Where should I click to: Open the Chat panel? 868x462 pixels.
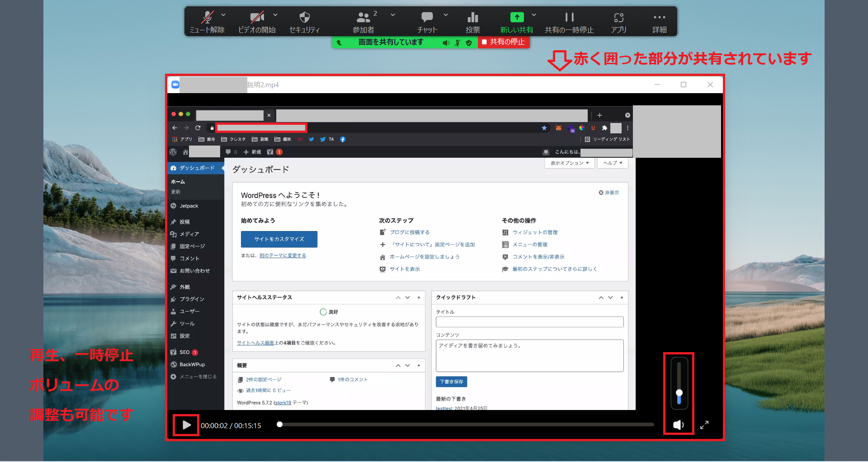point(427,18)
